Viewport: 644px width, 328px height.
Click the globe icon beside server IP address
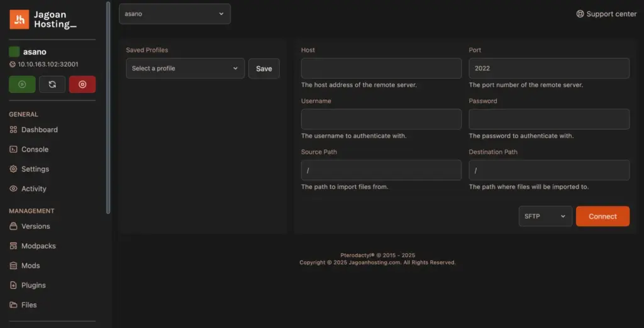(x=13, y=65)
